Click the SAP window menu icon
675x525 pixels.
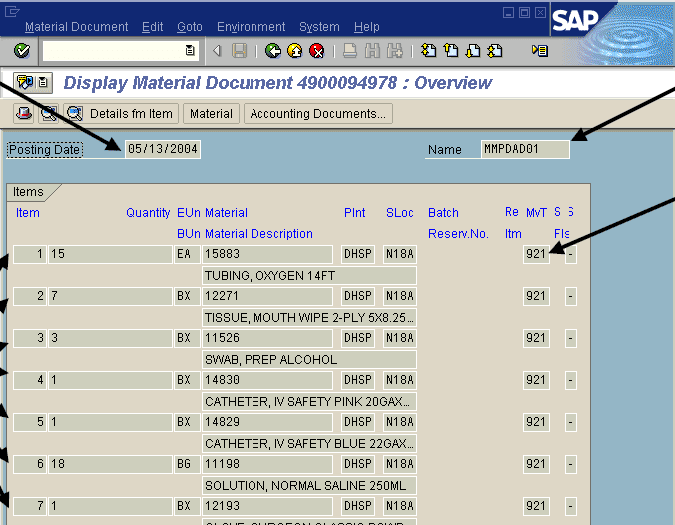click(x=12, y=11)
